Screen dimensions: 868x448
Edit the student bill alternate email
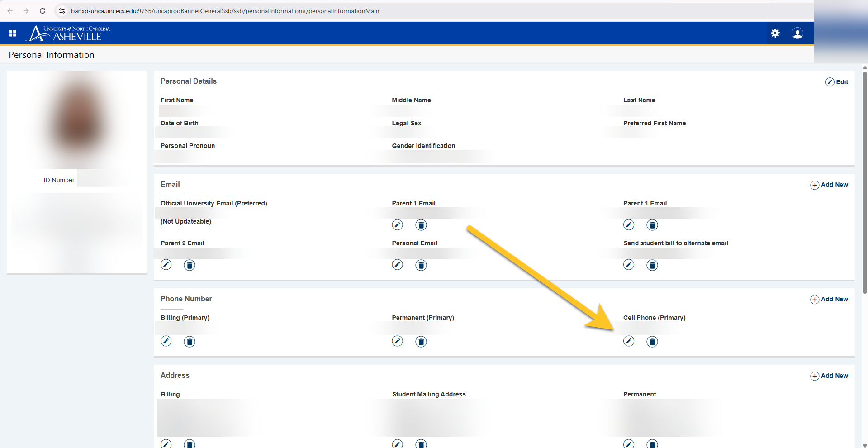coord(628,265)
